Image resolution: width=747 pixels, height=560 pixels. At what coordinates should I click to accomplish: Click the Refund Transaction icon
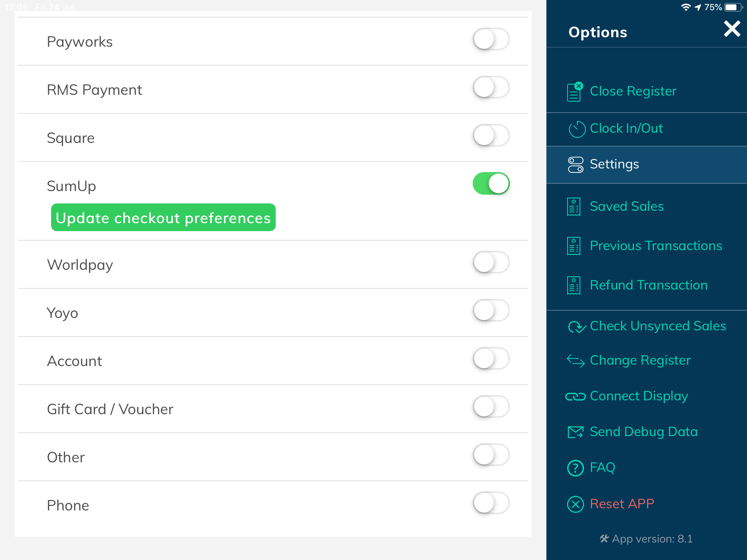pyautogui.click(x=573, y=285)
